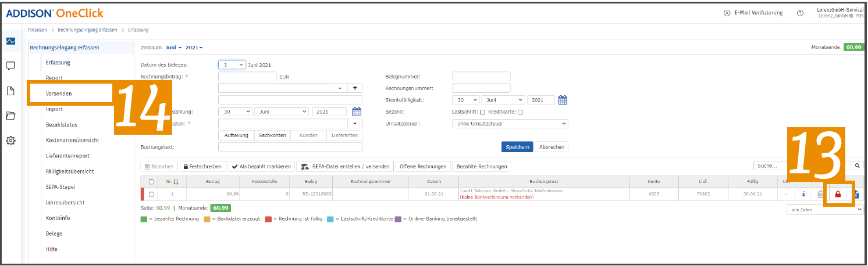Click the plus button to add supplier

pyautogui.click(x=355, y=88)
